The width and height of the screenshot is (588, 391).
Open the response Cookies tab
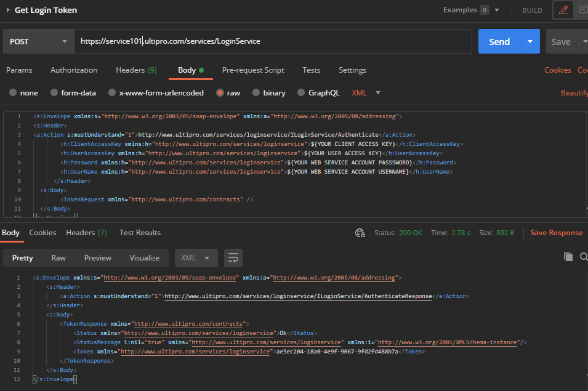[x=42, y=233]
